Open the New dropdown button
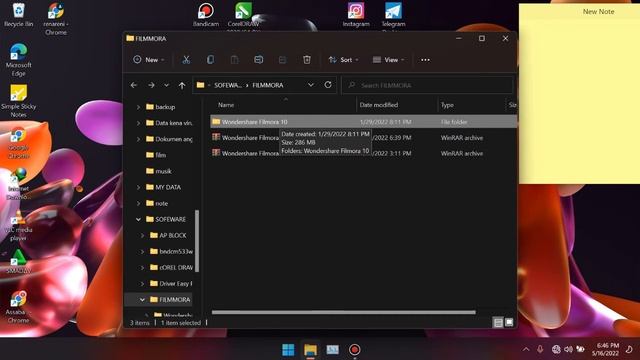The height and width of the screenshot is (360, 640). pyautogui.click(x=149, y=60)
